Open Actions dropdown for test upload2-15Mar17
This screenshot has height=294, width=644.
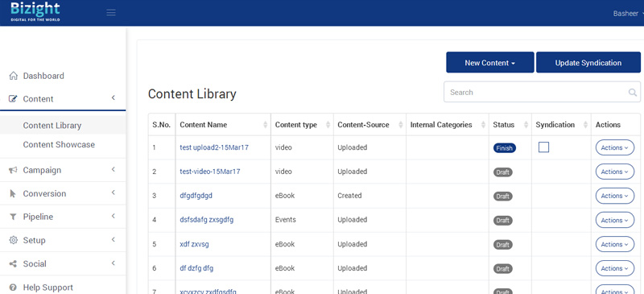point(615,147)
